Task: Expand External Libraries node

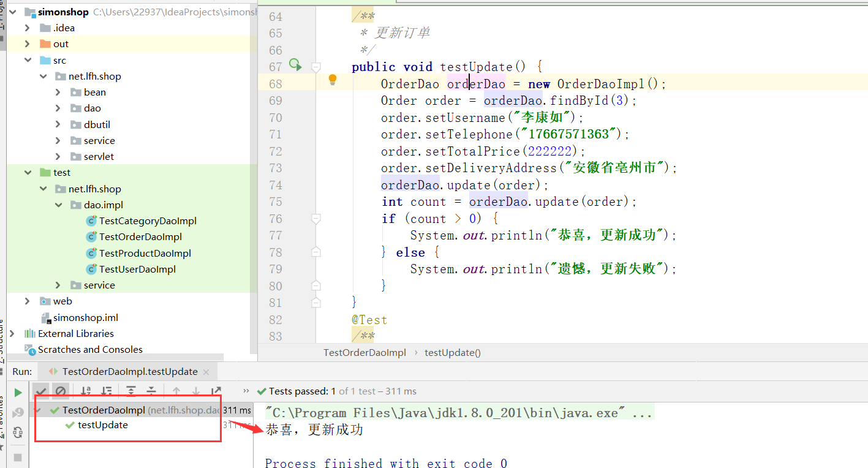Action: click(x=12, y=333)
